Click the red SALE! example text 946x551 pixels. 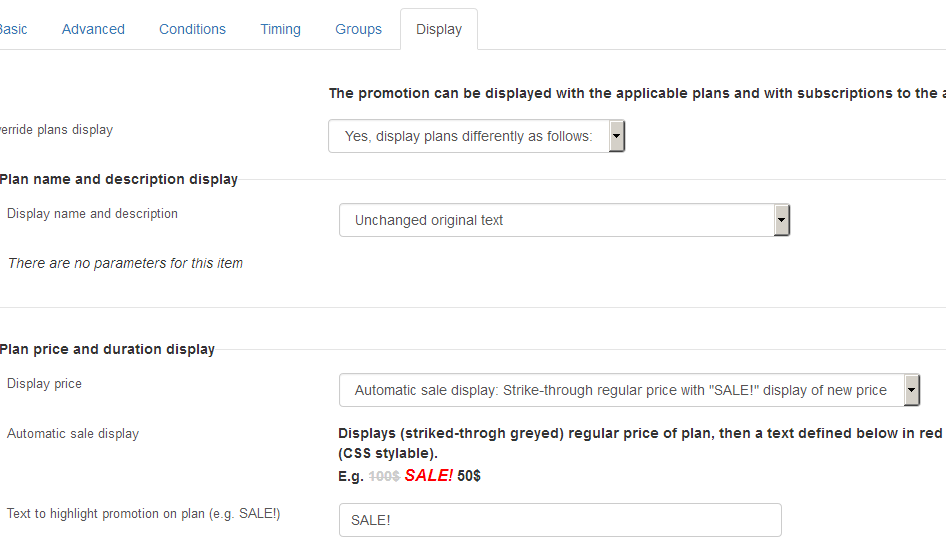coord(428,476)
